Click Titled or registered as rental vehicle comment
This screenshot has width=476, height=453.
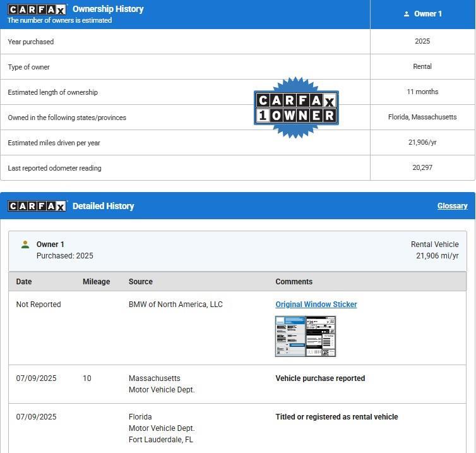point(336,417)
